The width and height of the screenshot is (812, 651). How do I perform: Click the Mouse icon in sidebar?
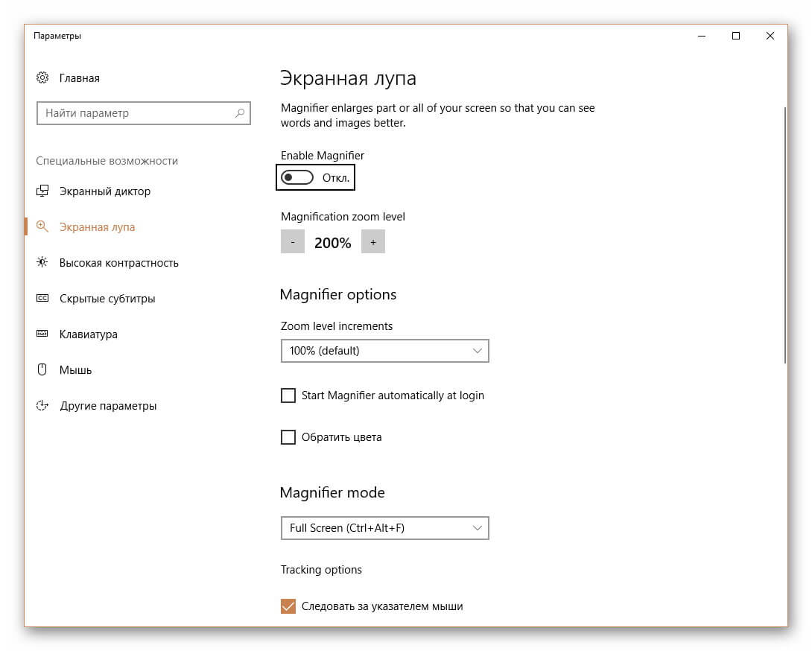pyautogui.click(x=42, y=370)
